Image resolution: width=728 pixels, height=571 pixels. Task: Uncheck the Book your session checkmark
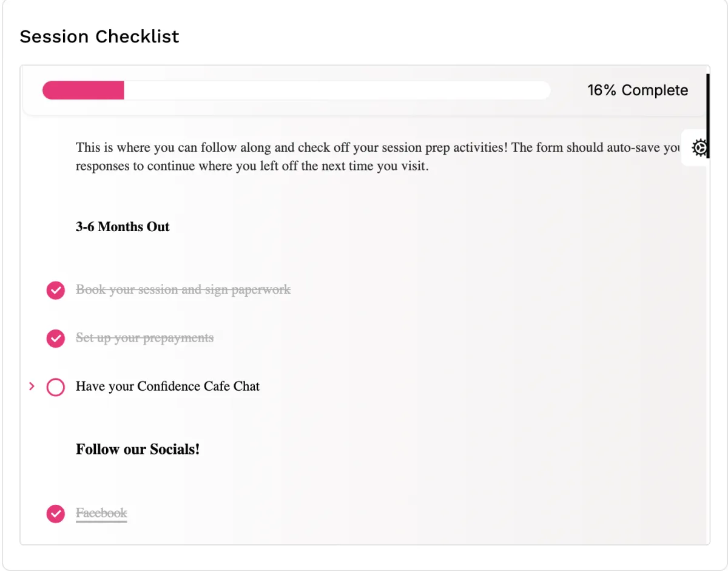pos(56,291)
